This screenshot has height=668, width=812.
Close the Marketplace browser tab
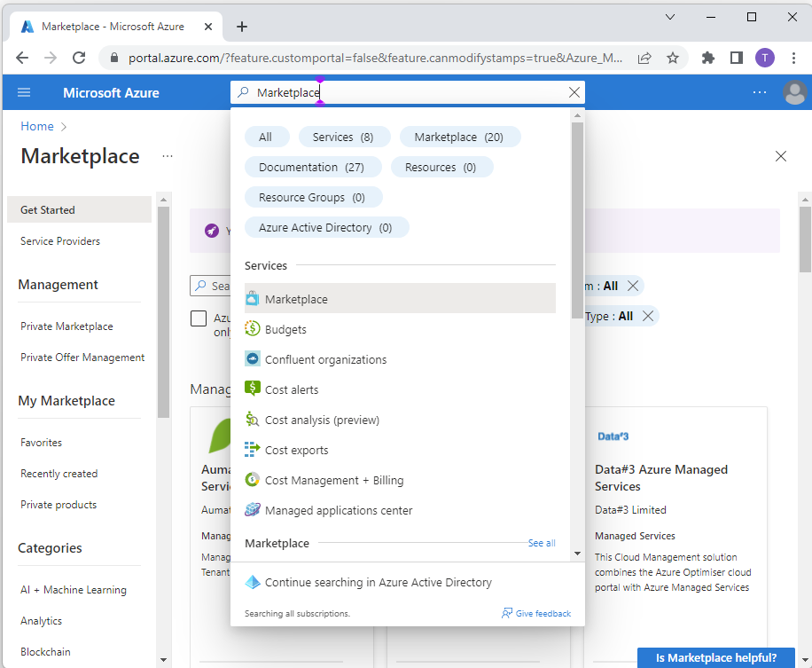point(207,27)
